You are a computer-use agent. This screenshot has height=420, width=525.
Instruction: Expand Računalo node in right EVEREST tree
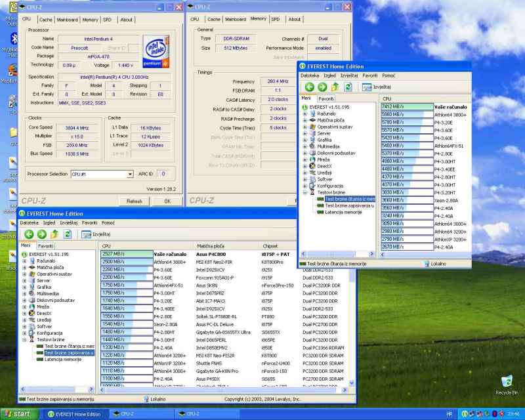tap(305, 114)
